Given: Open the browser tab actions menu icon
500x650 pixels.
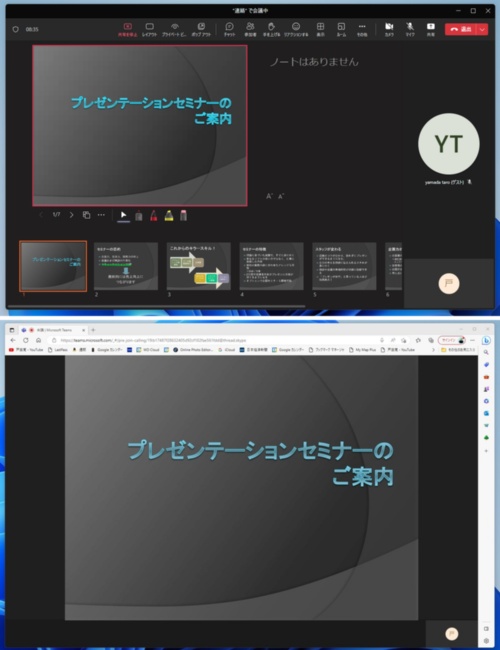Looking at the screenshot, I should (x=12, y=330).
